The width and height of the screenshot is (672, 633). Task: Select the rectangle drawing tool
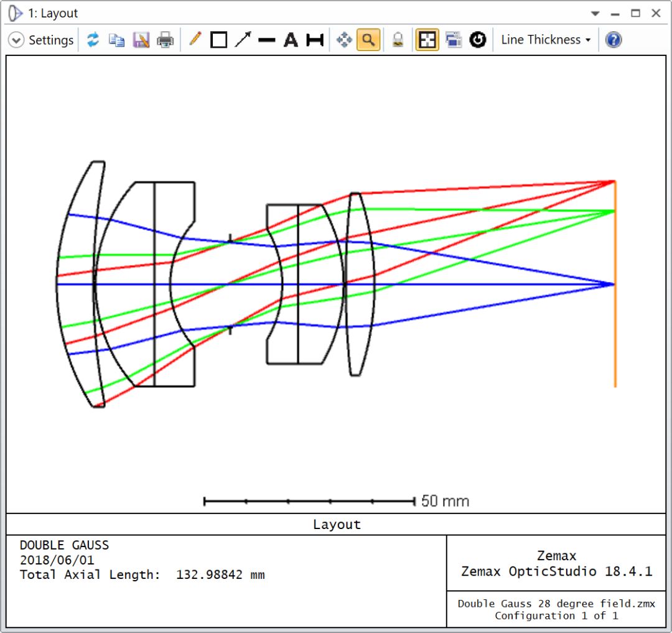point(218,40)
